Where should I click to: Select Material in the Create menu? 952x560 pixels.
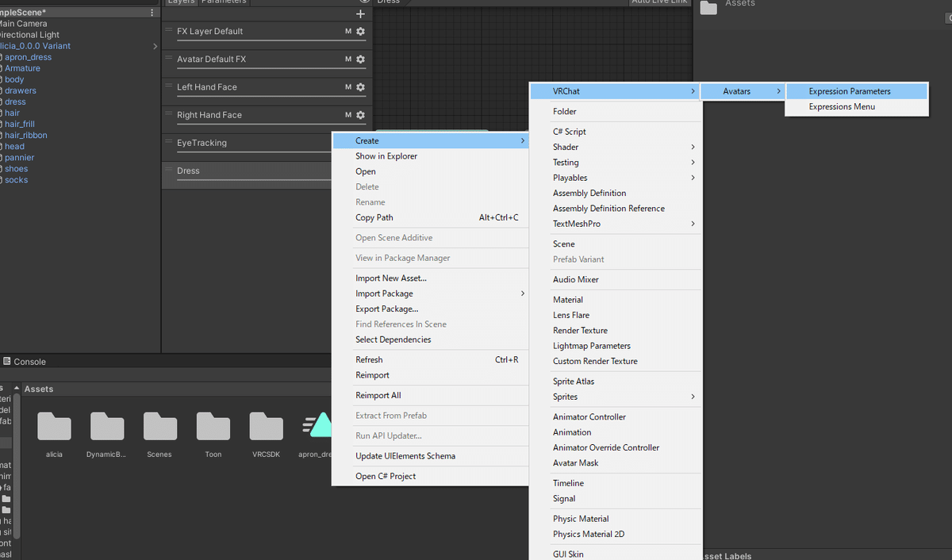[x=616, y=300]
